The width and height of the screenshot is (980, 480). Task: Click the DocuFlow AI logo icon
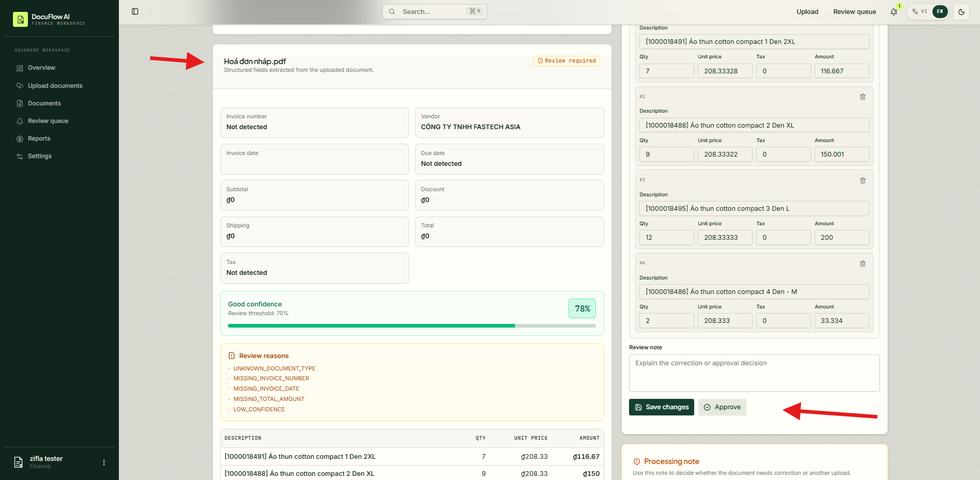(x=20, y=19)
